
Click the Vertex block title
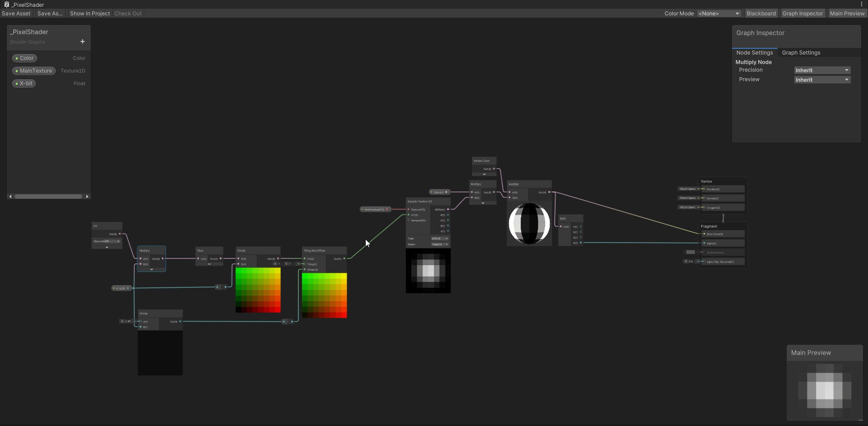(x=706, y=182)
